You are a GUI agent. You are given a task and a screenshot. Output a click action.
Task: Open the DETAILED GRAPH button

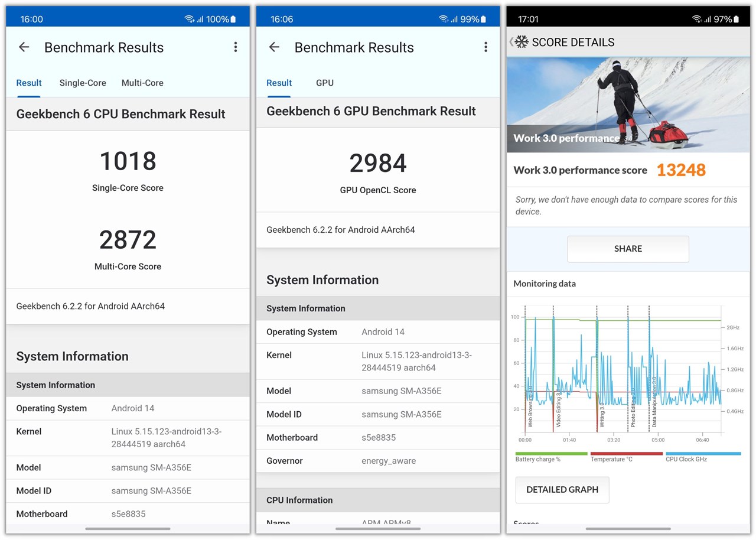562,490
